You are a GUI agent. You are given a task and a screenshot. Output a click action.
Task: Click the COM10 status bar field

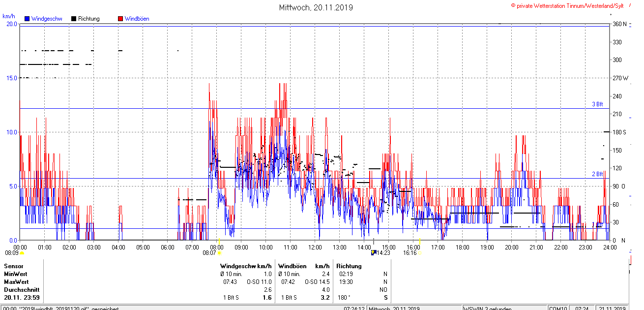pyautogui.click(x=559, y=309)
